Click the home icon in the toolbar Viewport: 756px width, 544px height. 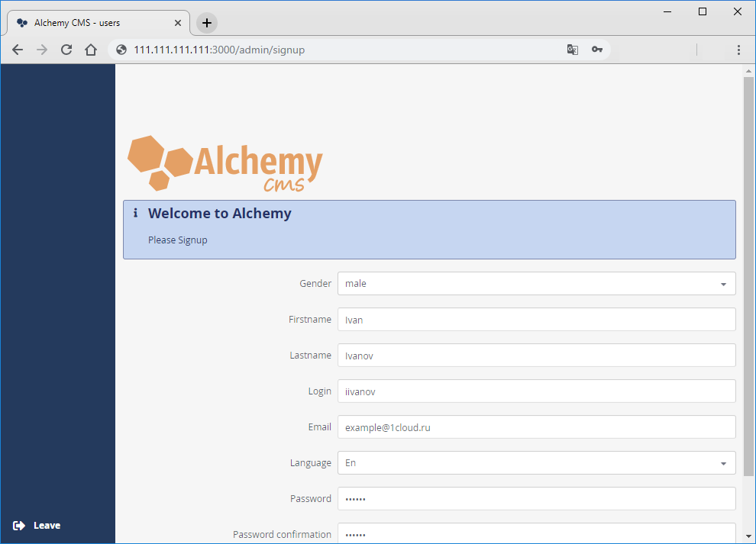[90, 49]
